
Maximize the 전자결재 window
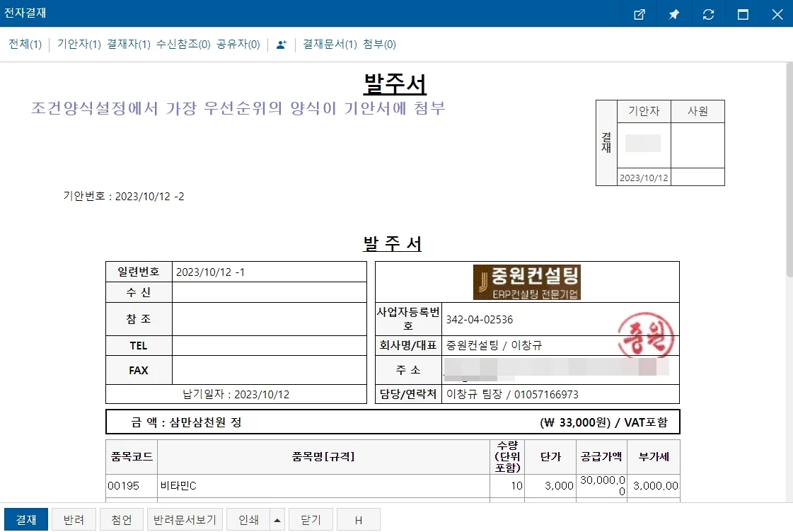tap(743, 14)
